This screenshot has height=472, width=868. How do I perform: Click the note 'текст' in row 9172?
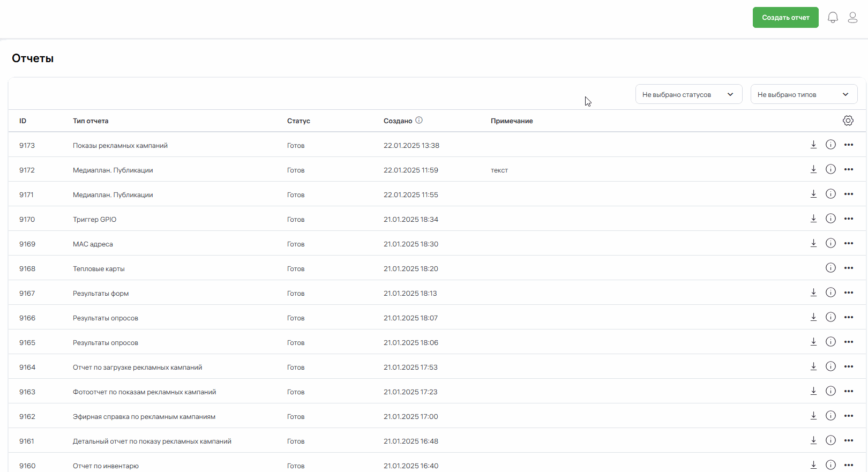[x=499, y=170]
